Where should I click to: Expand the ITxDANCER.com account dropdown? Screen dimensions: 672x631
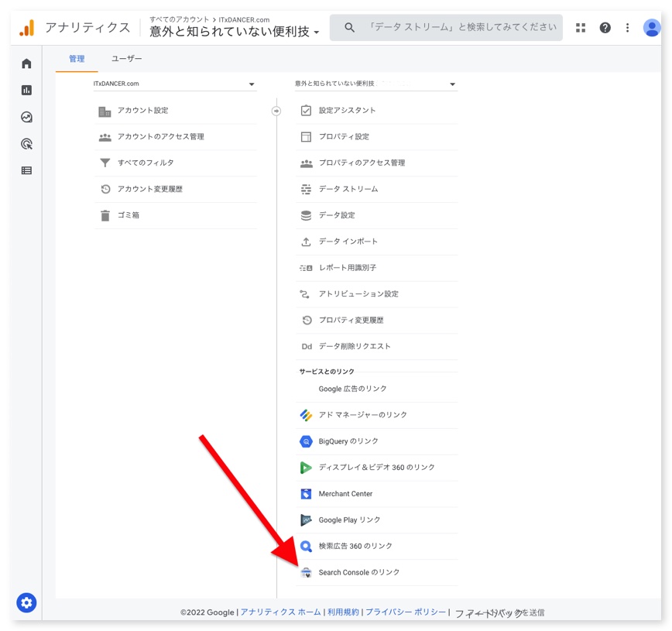point(174,84)
